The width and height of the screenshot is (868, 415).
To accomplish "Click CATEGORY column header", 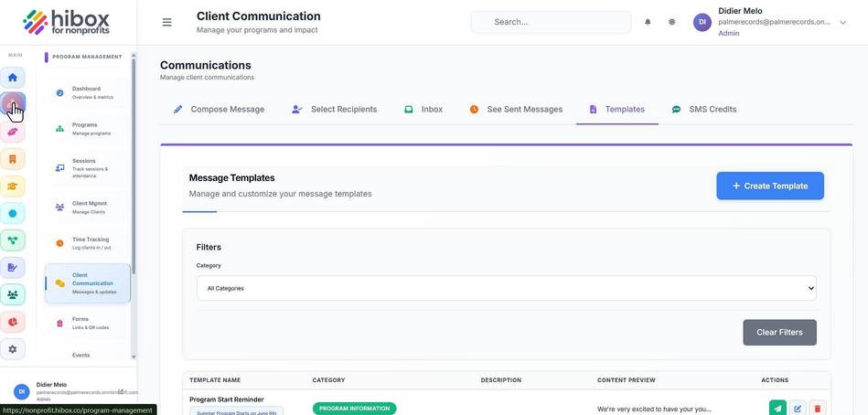I will point(329,380).
